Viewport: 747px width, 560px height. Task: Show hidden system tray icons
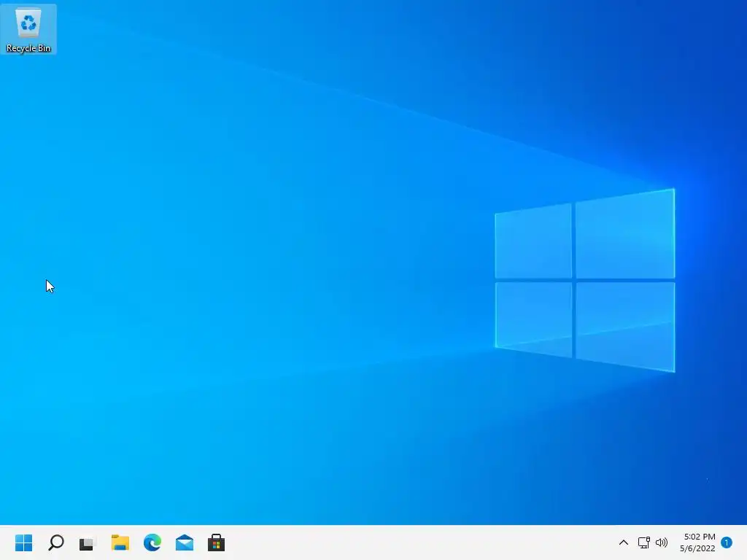[623, 542]
